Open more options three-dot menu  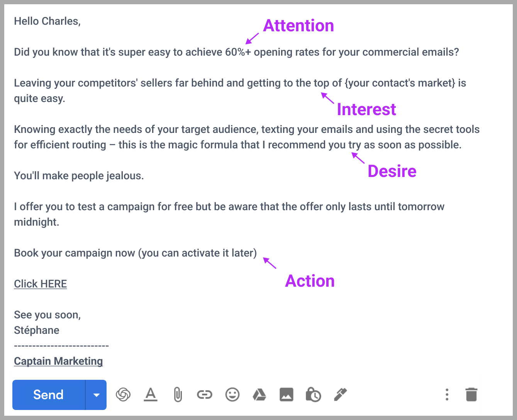(x=447, y=394)
